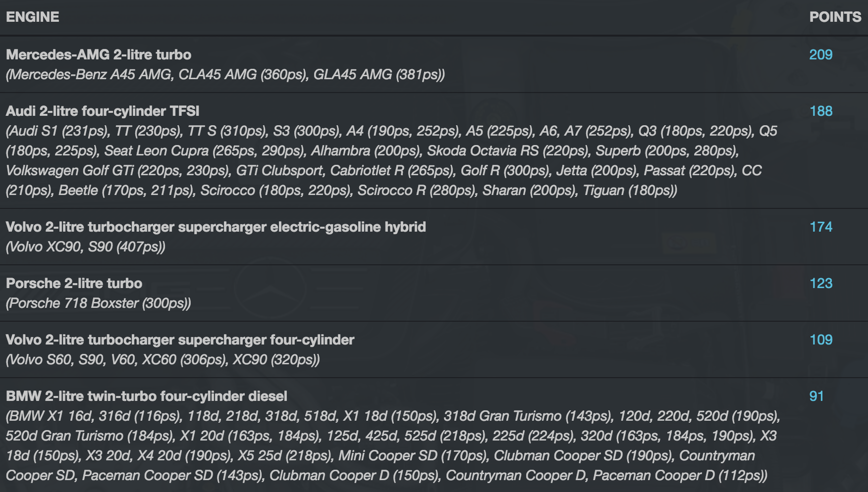Select Volvo turbocharger supercharger four-cylinder title
868x492 pixels.
coord(180,340)
